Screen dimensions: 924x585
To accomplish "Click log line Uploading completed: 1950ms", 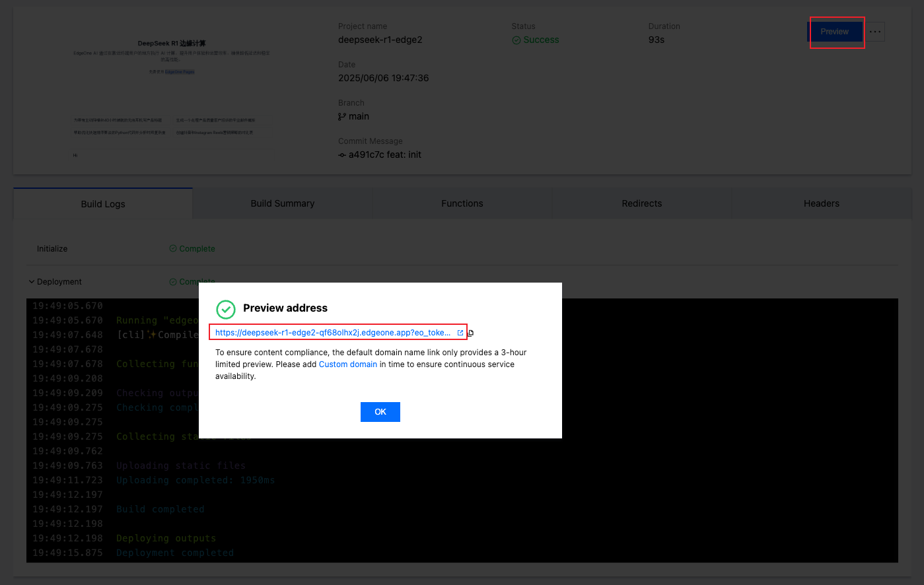I will pos(195,481).
